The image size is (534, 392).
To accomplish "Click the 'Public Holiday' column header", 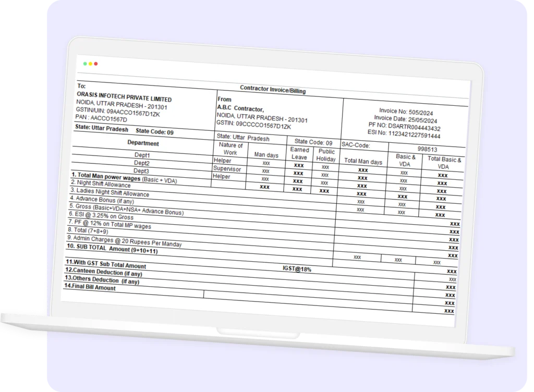I will pyautogui.click(x=326, y=155).
